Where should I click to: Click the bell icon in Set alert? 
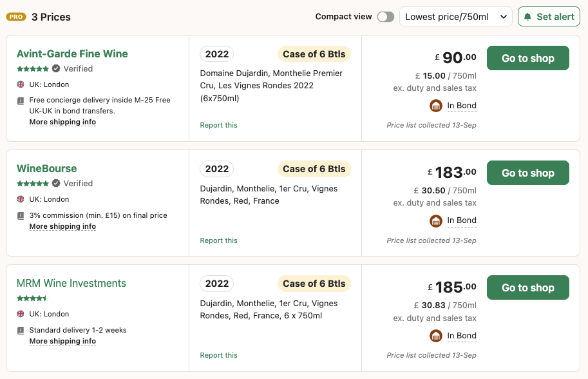pos(527,17)
